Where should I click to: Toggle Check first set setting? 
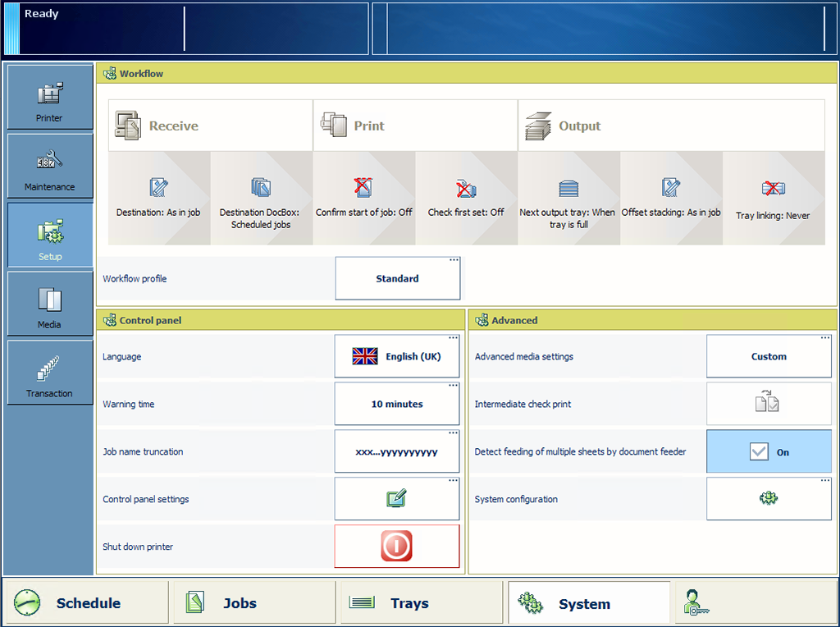point(466,198)
